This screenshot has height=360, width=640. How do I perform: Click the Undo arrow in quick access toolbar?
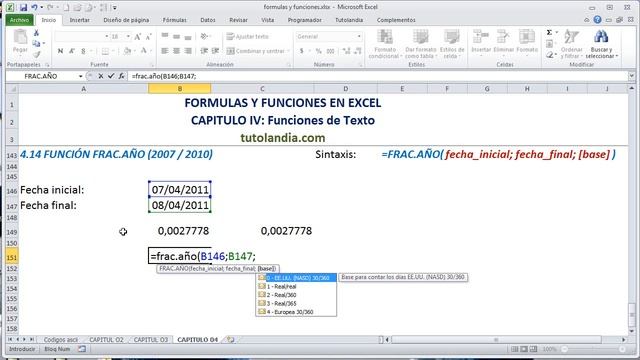[x=35, y=7]
